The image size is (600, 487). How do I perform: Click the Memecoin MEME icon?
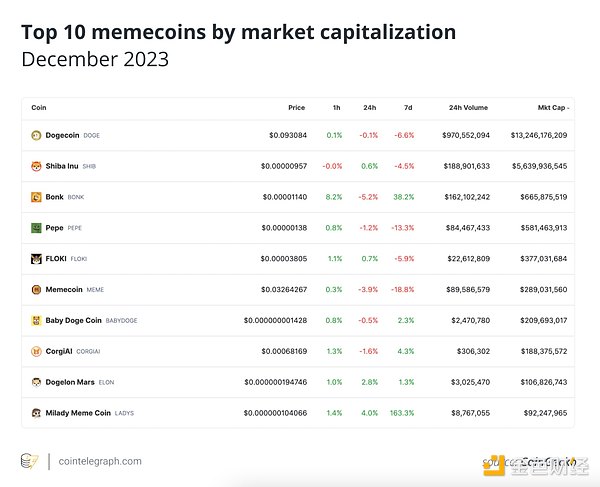[36, 290]
